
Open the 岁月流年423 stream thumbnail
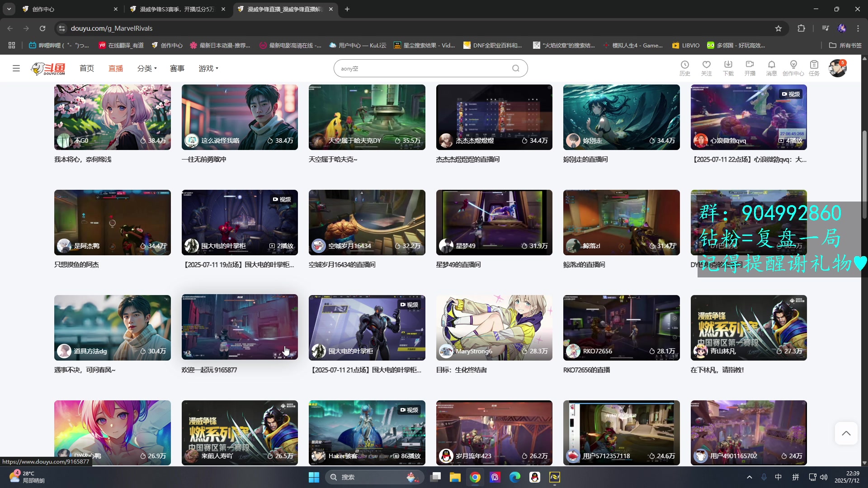coord(494,432)
